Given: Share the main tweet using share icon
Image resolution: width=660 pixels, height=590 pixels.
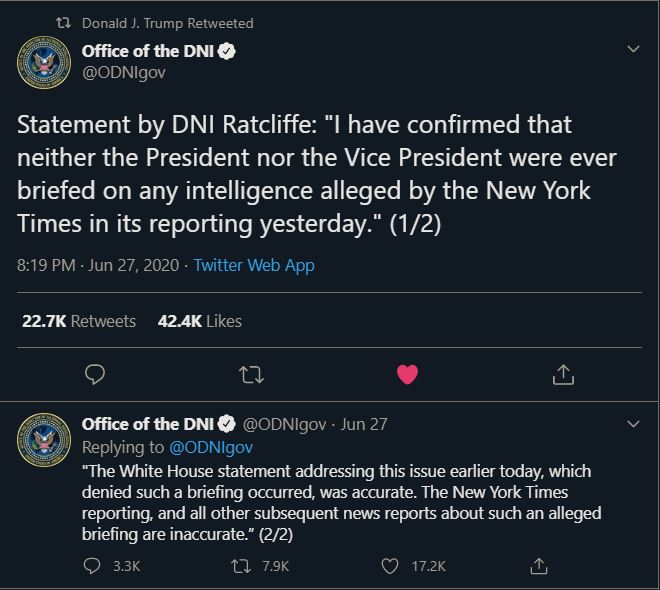Looking at the screenshot, I should click(563, 374).
